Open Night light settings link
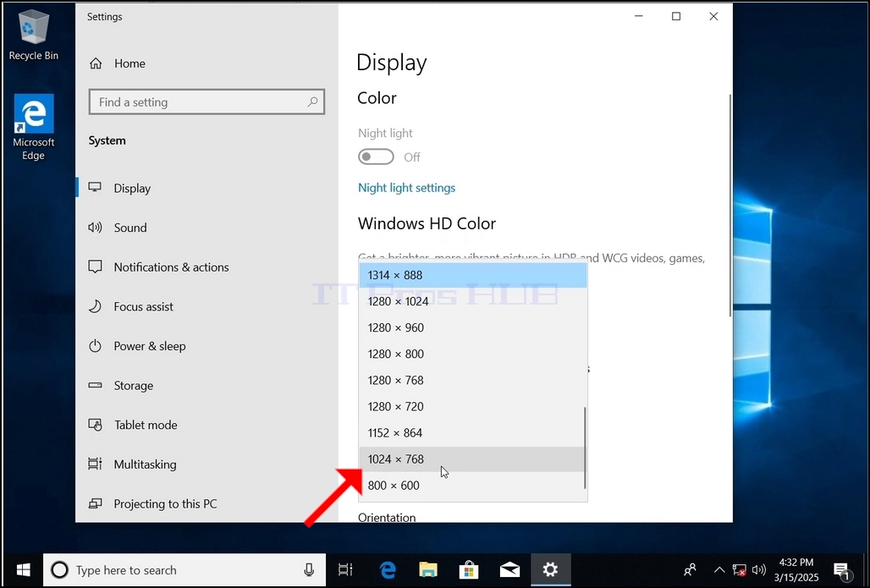 407,188
